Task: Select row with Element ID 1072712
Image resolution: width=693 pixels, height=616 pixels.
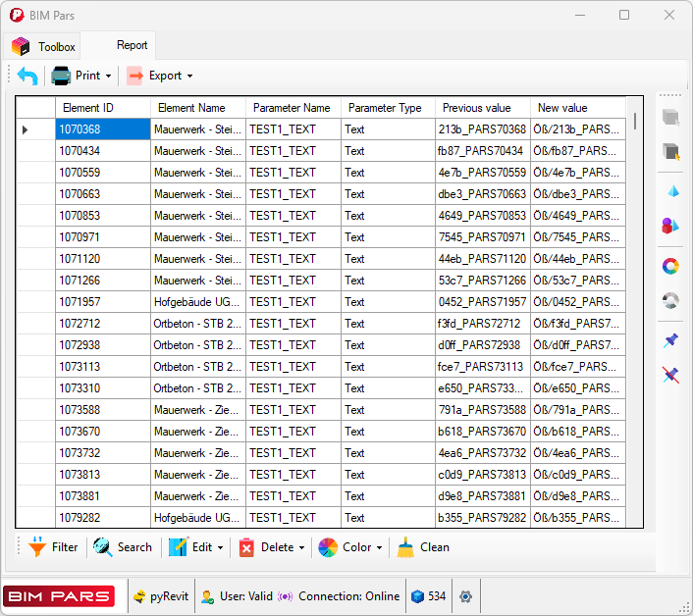Action: pos(102,324)
